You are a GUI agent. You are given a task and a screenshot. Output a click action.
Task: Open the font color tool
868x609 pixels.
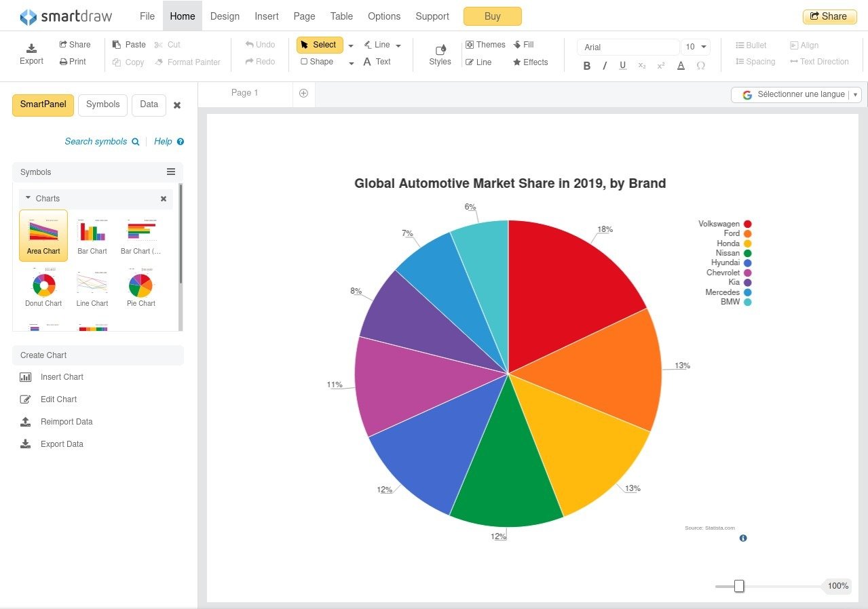(681, 66)
